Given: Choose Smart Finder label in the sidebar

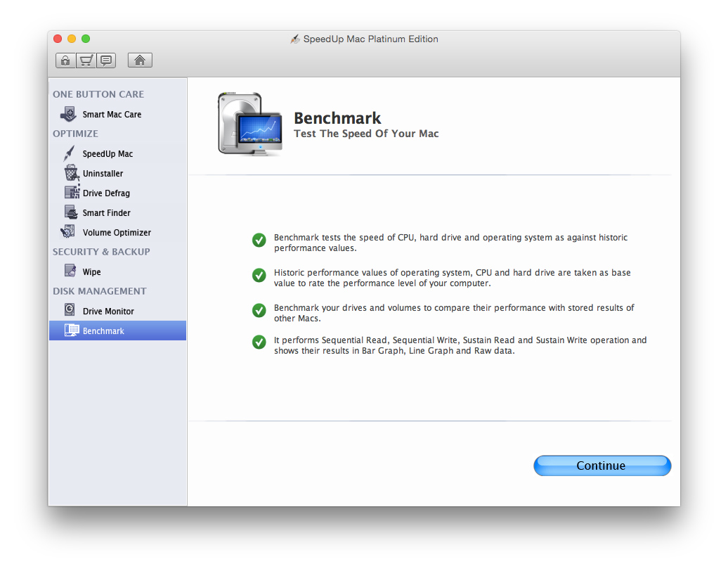Looking at the screenshot, I should [106, 213].
